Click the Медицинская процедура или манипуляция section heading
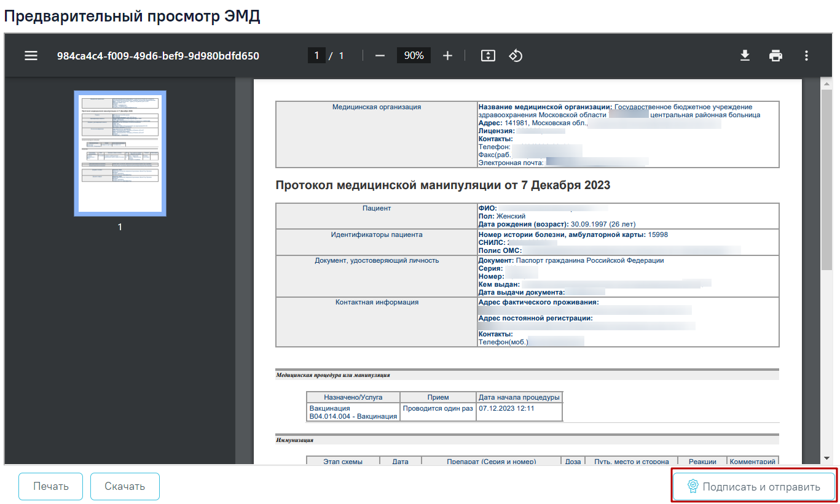The width and height of the screenshot is (840, 504). pos(332,374)
